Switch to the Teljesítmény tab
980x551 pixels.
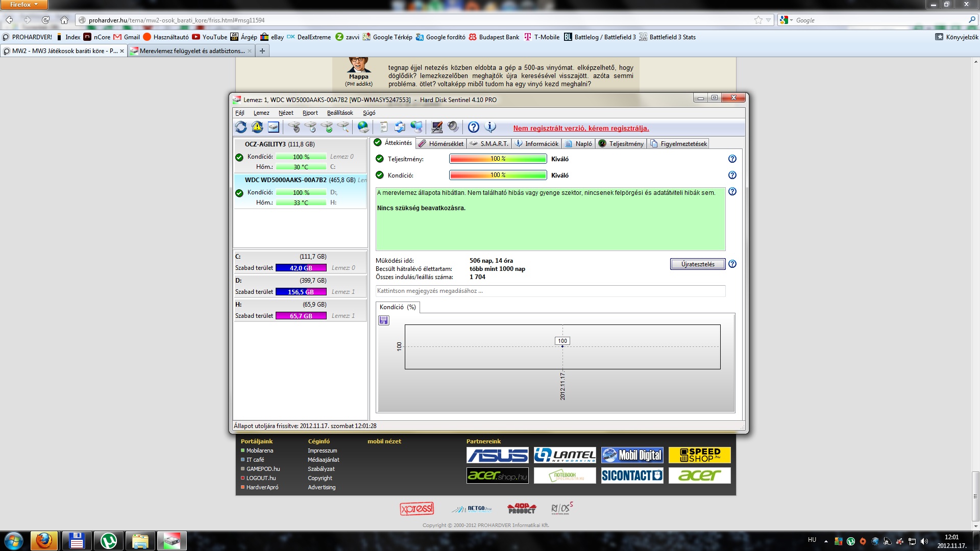(x=621, y=144)
